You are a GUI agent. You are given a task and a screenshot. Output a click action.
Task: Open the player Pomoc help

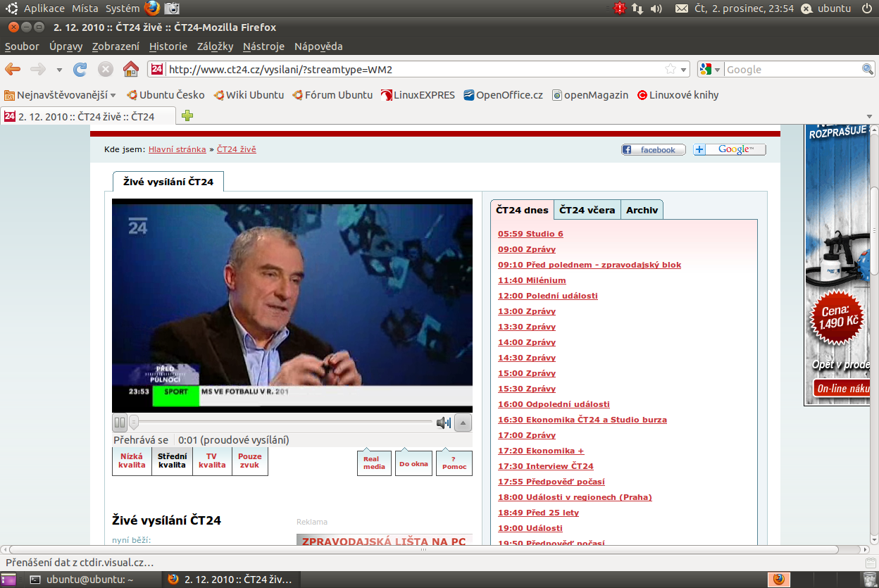point(454,463)
